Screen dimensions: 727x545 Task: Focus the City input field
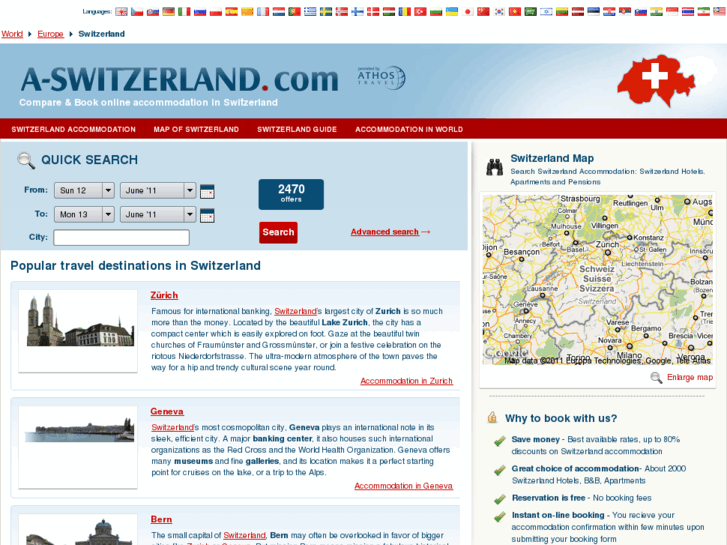click(121, 237)
